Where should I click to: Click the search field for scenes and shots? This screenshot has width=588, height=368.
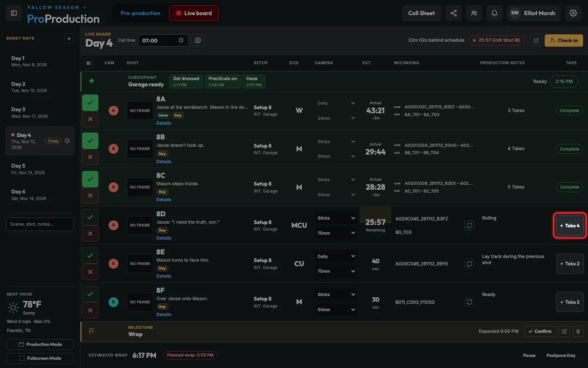[40, 224]
